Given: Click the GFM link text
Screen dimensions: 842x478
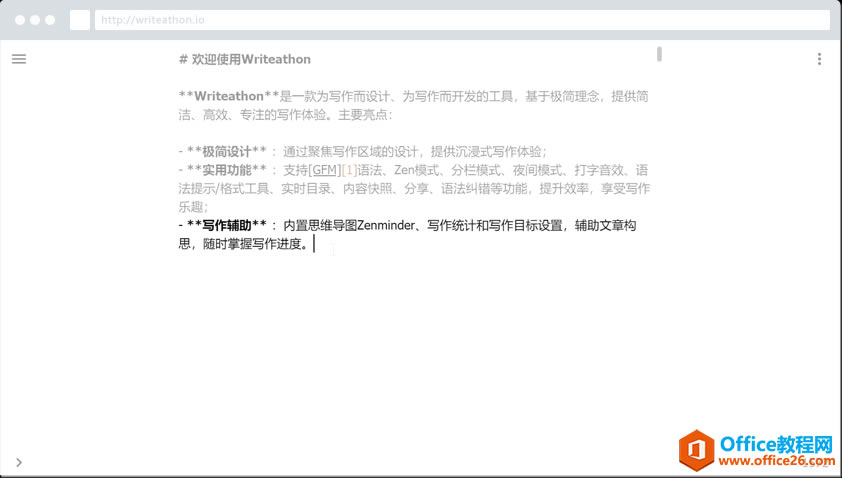Looking at the screenshot, I should tap(325, 170).
